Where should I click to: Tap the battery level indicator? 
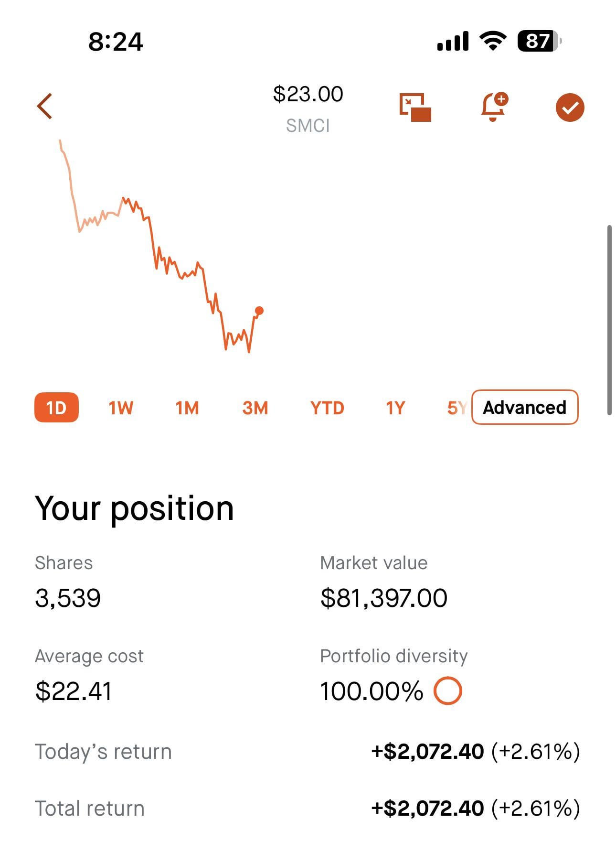pyautogui.click(x=539, y=41)
